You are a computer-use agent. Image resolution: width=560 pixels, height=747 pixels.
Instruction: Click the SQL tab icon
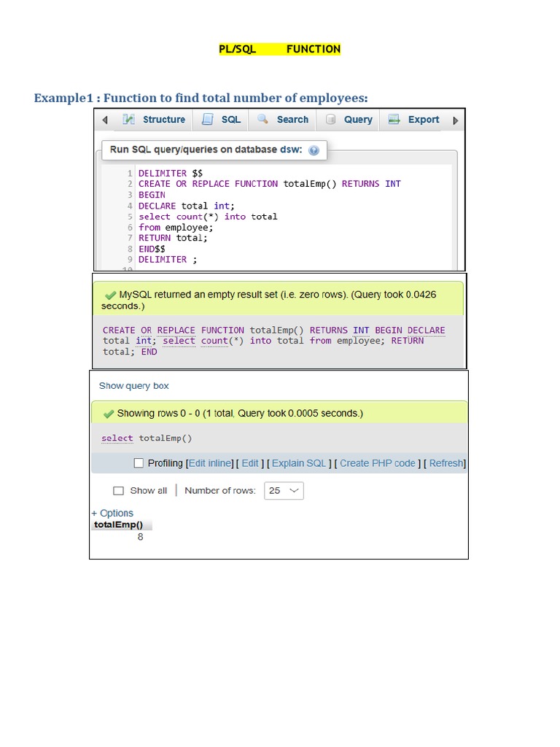(208, 119)
